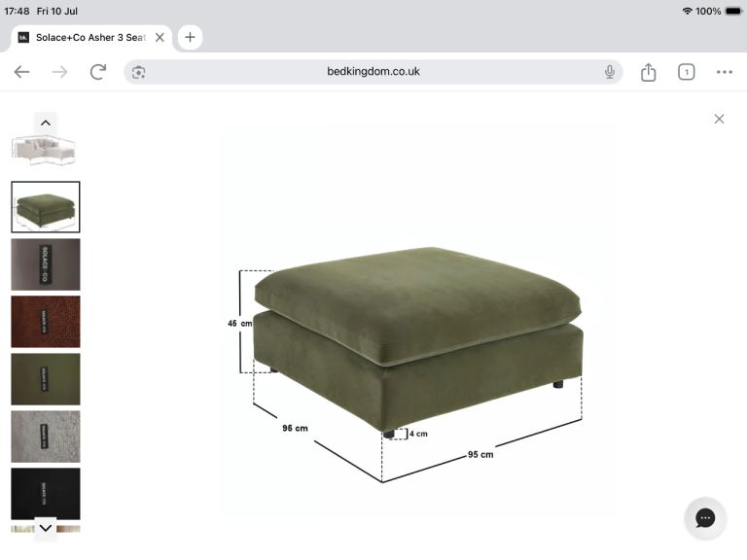Tap the 45 cm height label
Viewport: 747px width, 560px height.
[240, 324]
